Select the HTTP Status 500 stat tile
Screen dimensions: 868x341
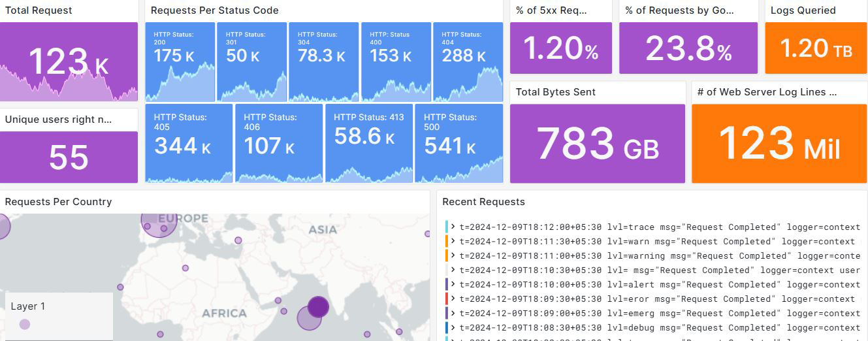tap(458, 143)
